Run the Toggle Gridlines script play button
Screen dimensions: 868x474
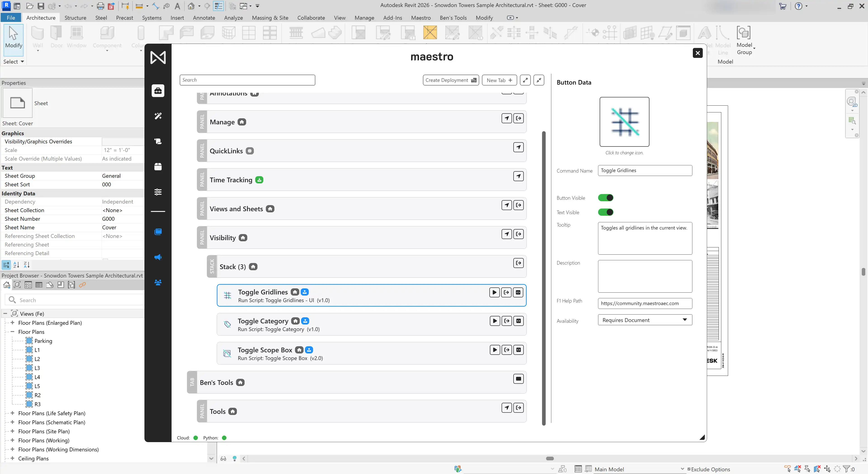pos(494,292)
